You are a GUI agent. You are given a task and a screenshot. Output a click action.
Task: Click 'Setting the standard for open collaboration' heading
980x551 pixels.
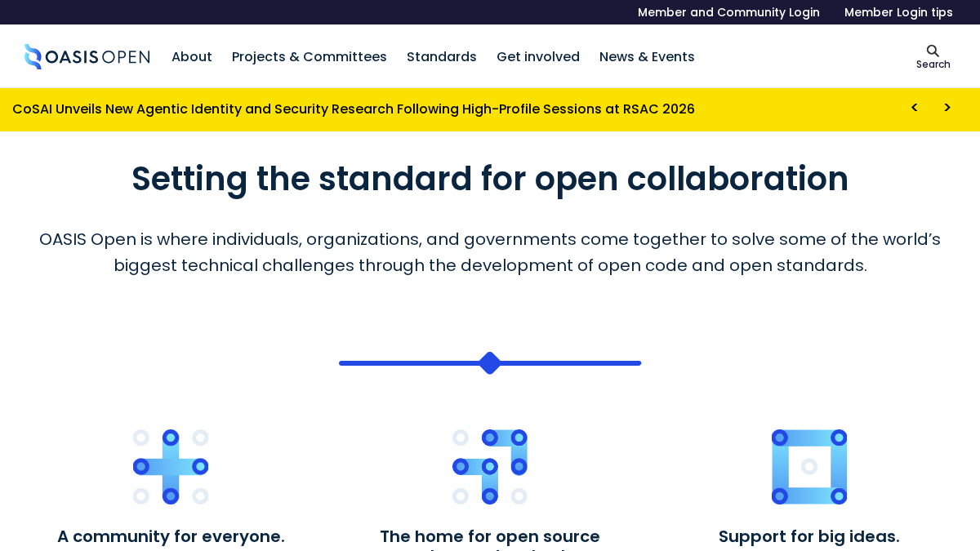coord(490,179)
